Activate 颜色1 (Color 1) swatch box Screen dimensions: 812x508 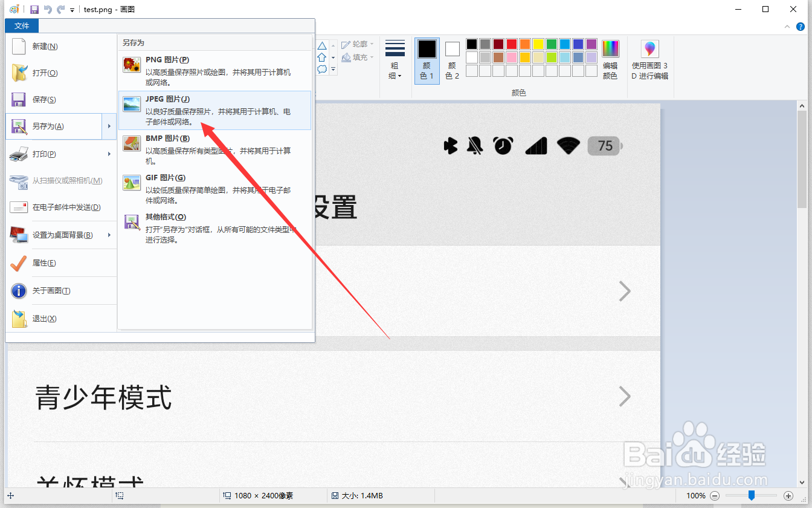point(427,59)
